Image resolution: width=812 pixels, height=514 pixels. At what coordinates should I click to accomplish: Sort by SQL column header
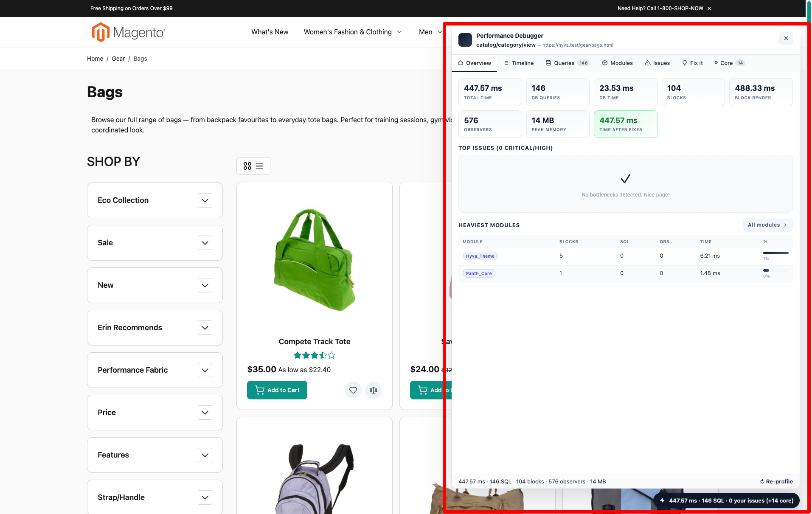[x=624, y=242]
